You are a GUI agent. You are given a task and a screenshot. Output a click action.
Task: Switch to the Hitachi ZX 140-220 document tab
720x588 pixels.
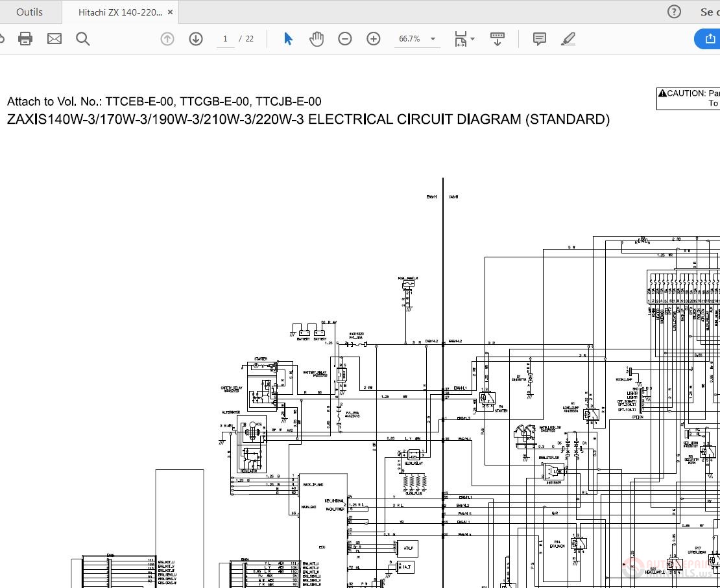point(120,12)
